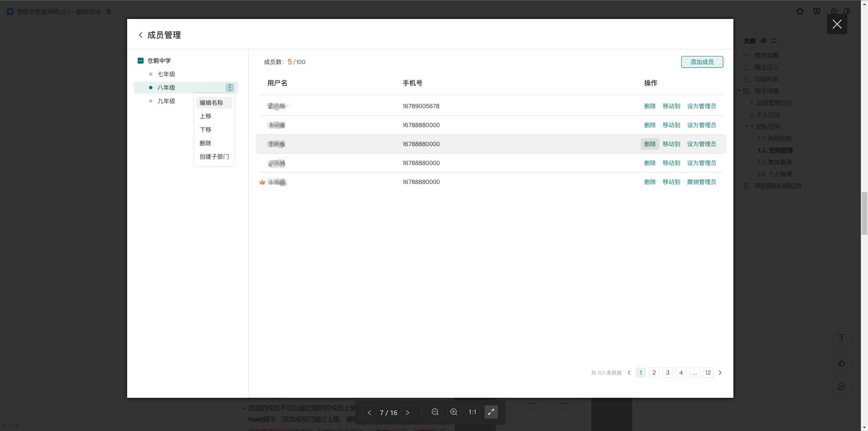Click the pagination ellipsis button

tap(694, 373)
